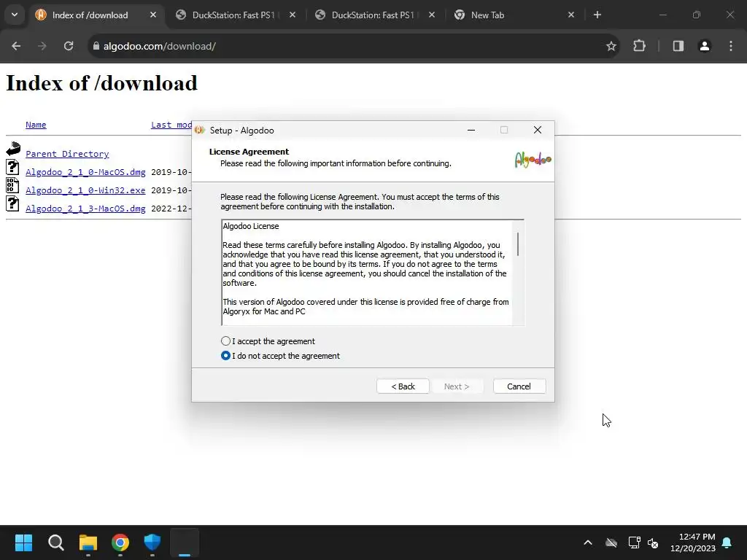Click the Chrome taskbar icon
Screen dimensions: 747x560
120,542
